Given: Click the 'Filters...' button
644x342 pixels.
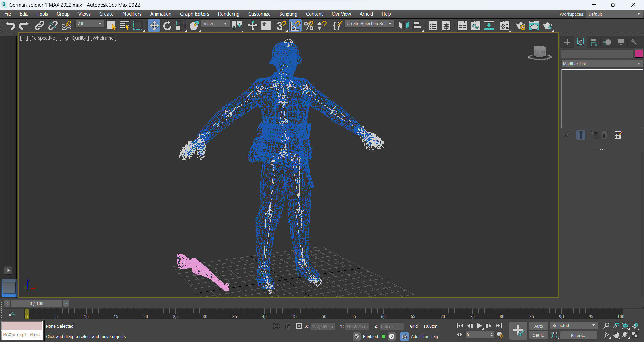Looking at the screenshot, I should pyautogui.click(x=579, y=335).
